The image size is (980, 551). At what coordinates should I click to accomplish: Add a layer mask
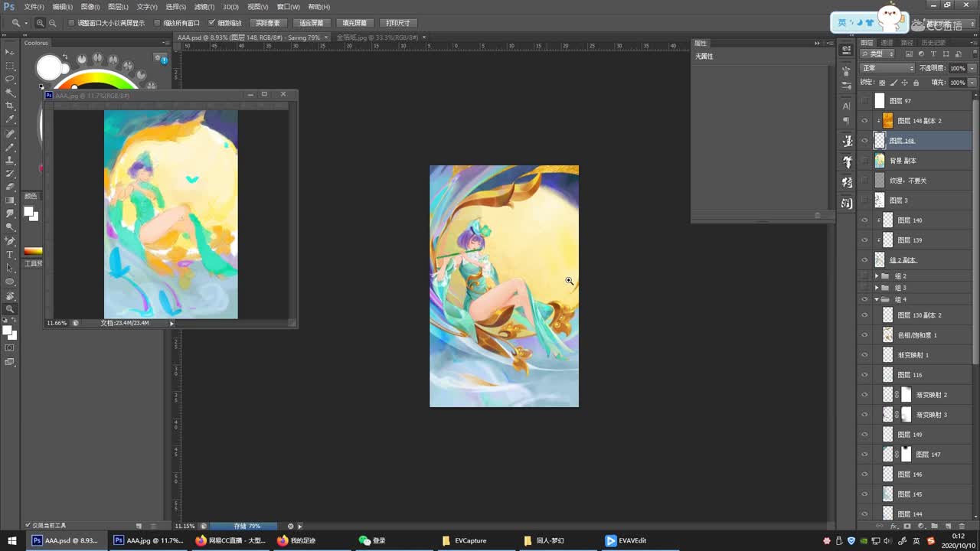[907, 527]
